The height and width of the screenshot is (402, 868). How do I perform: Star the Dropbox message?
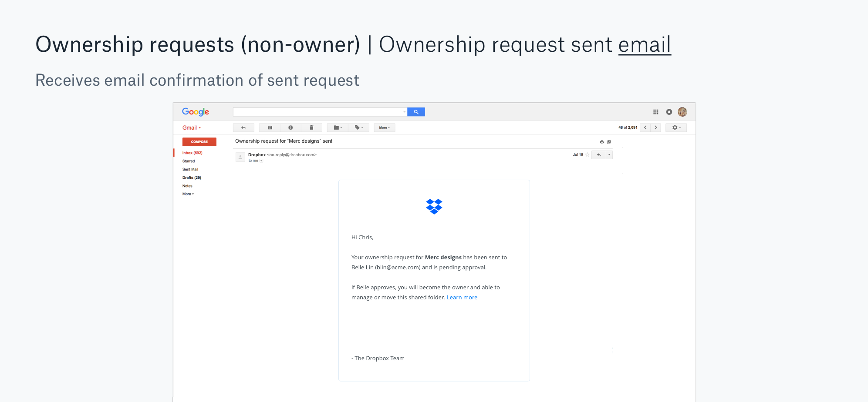pos(587,154)
